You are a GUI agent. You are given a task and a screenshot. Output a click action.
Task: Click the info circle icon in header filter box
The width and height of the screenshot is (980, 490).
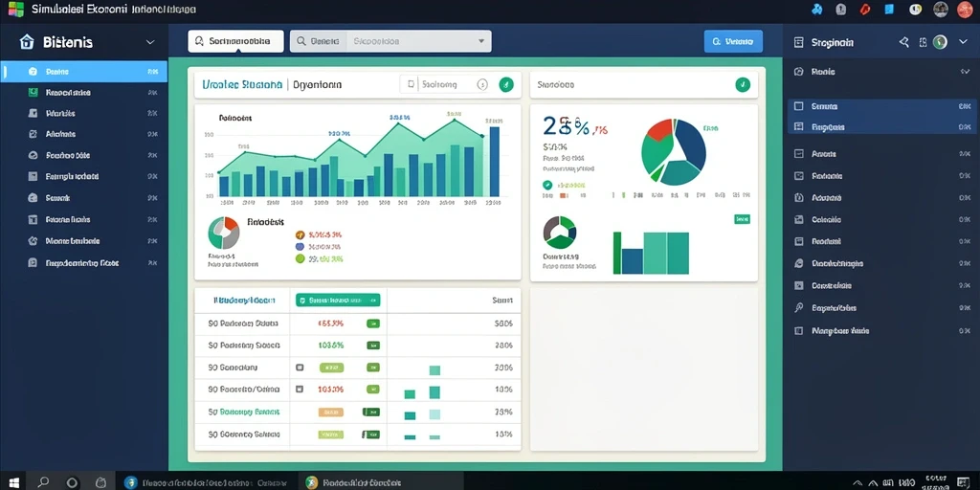pyautogui.click(x=482, y=84)
